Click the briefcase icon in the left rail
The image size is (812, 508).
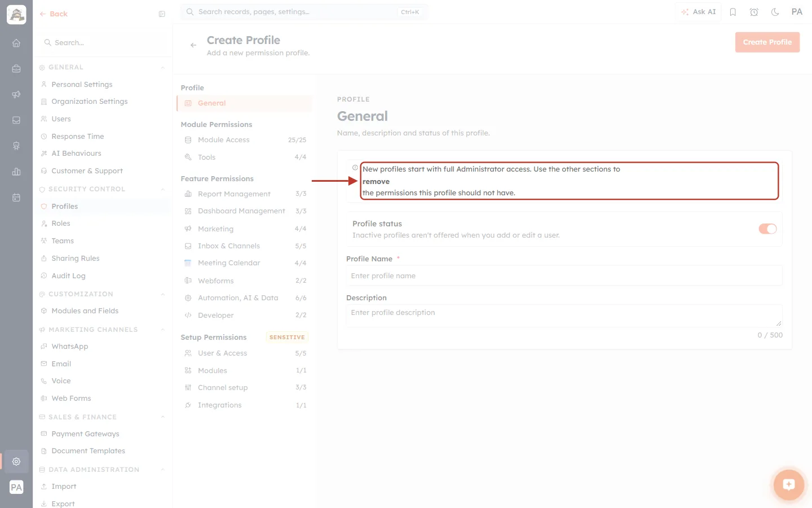(x=16, y=69)
